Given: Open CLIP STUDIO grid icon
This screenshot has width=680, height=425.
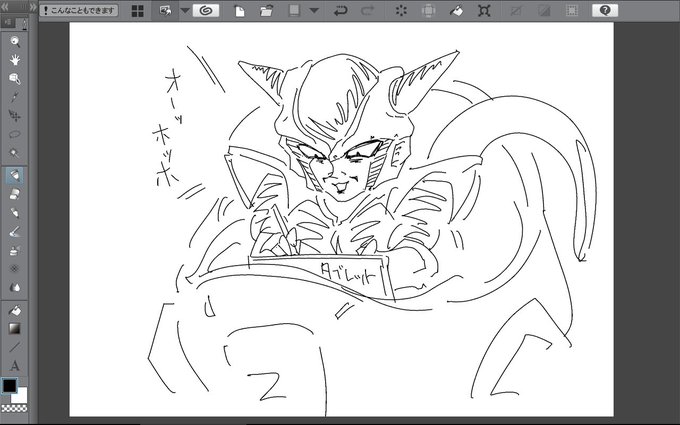Looking at the screenshot, I should click(x=137, y=11).
